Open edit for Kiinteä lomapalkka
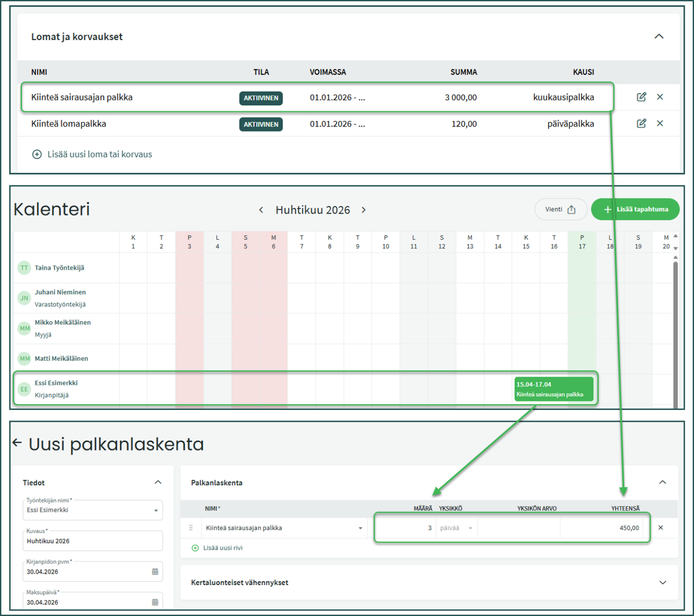This screenshot has width=694, height=616. 641,123
